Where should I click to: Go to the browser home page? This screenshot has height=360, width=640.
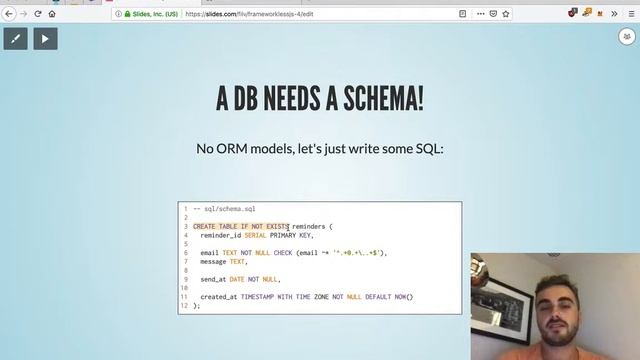(52, 14)
